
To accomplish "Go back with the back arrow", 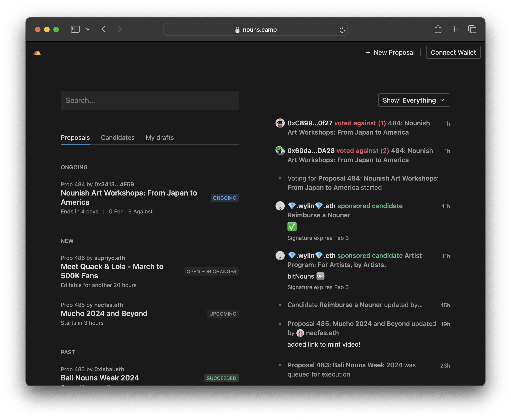I will 103,29.
